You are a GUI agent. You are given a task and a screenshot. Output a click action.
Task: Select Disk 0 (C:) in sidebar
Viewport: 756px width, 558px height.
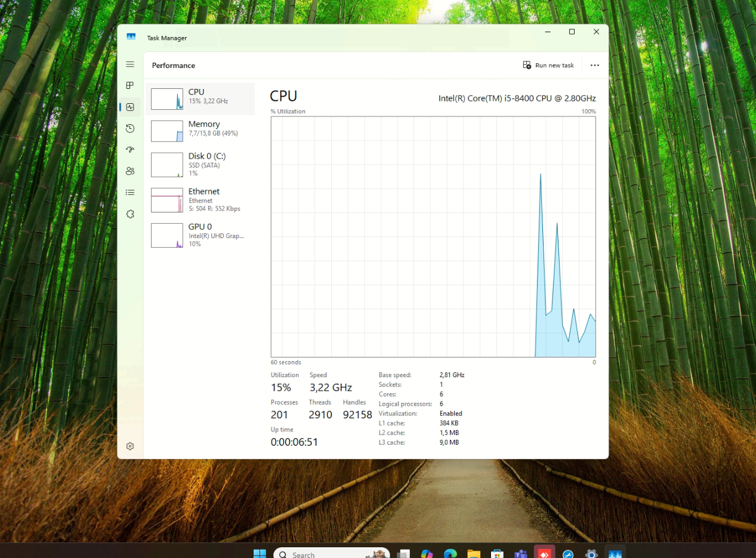point(200,164)
